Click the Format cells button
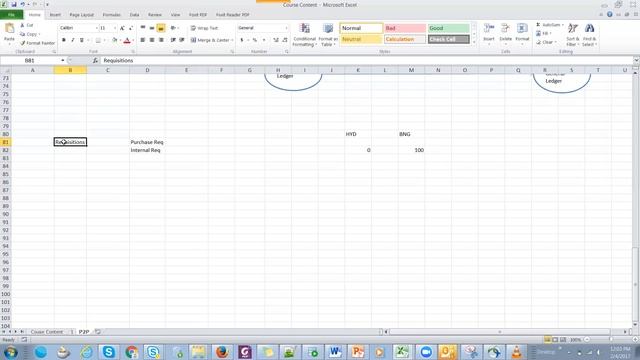 click(522, 34)
